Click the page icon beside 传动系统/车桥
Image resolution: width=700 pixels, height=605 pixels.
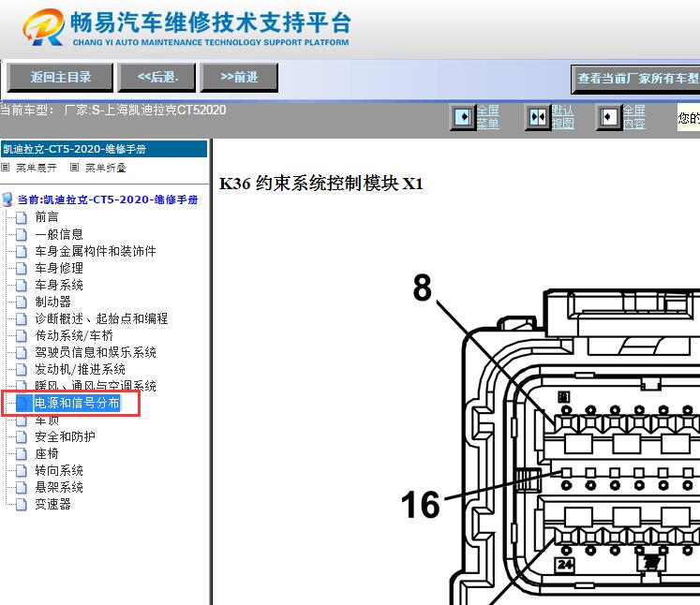22,336
